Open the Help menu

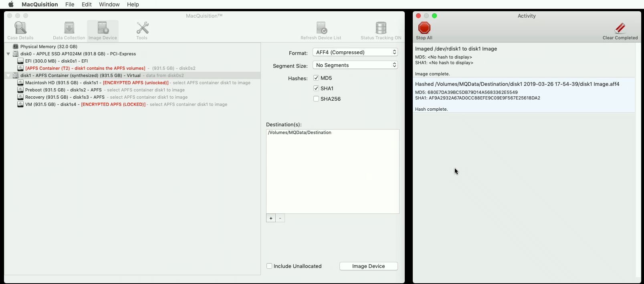pyautogui.click(x=133, y=4)
